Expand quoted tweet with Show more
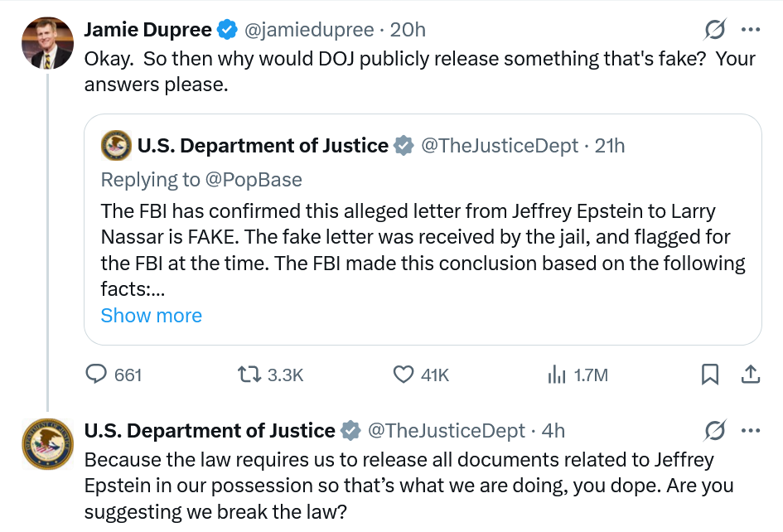Image resolution: width=783 pixels, height=532 pixels. click(151, 316)
